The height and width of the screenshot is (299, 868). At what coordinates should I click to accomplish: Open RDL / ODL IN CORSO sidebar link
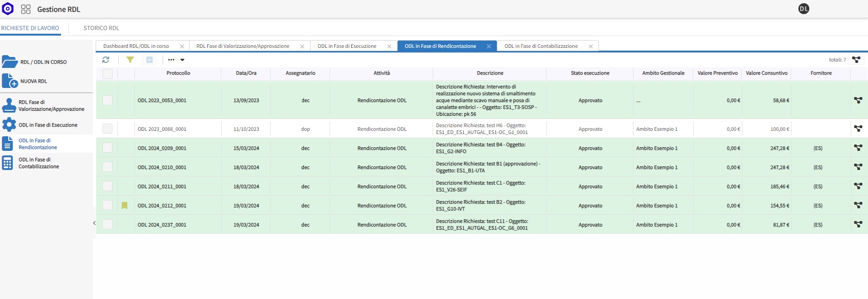(44, 62)
